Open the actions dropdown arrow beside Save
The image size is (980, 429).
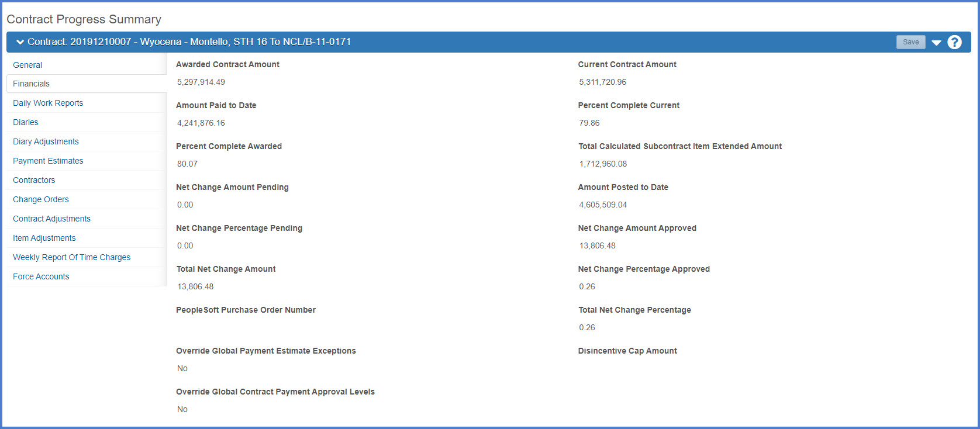click(936, 43)
